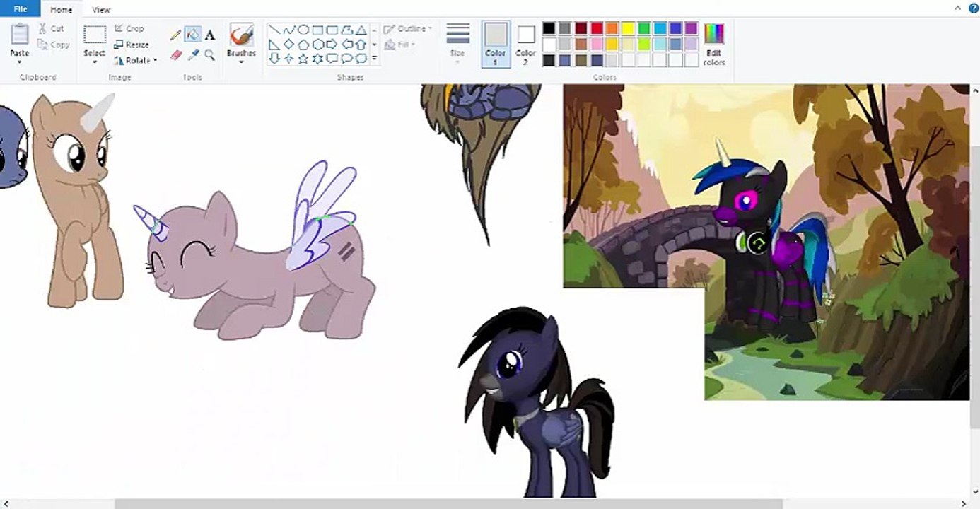
Task: Choose the Curve shape
Action: click(288, 30)
